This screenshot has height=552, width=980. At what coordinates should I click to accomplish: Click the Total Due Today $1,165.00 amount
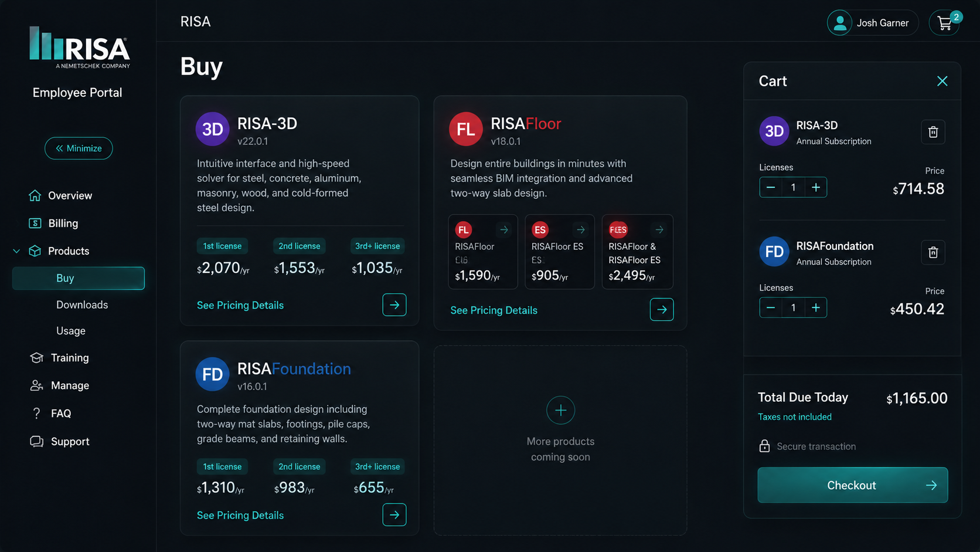tap(917, 398)
